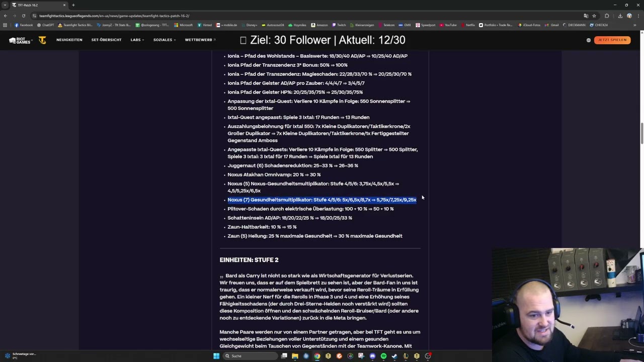Reload the page with browser refresh
The height and width of the screenshot is (362, 644).
[x=23, y=16]
